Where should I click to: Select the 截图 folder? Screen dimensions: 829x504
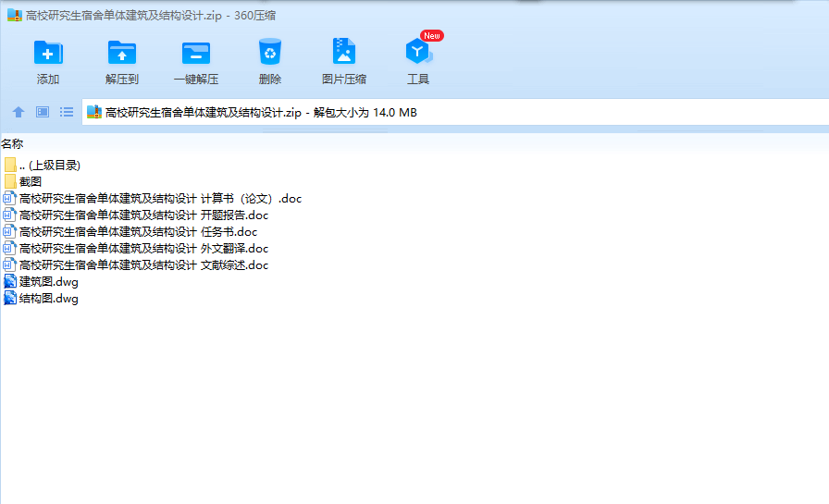23,182
